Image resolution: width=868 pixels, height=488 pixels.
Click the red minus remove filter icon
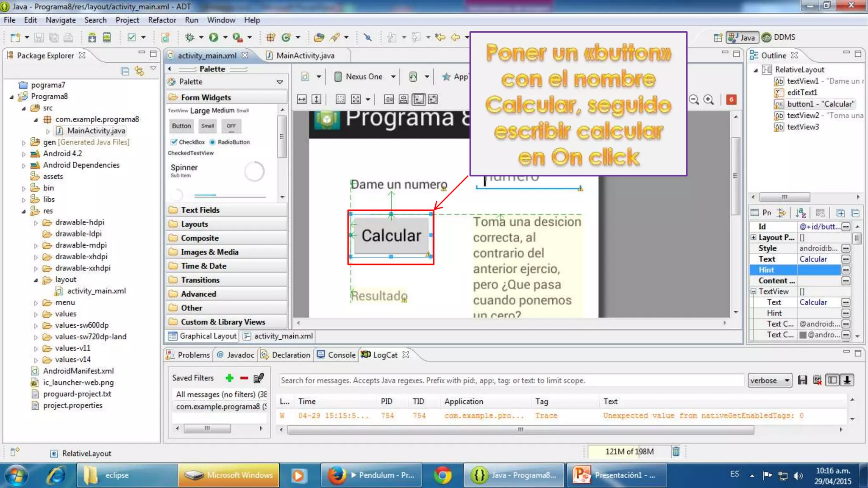[x=244, y=378]
